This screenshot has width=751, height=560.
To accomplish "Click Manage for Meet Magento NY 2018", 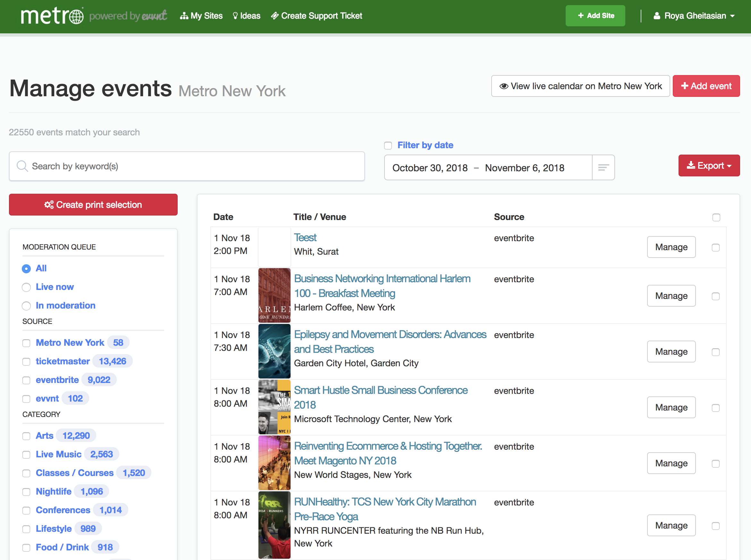I will pos(671,463).
